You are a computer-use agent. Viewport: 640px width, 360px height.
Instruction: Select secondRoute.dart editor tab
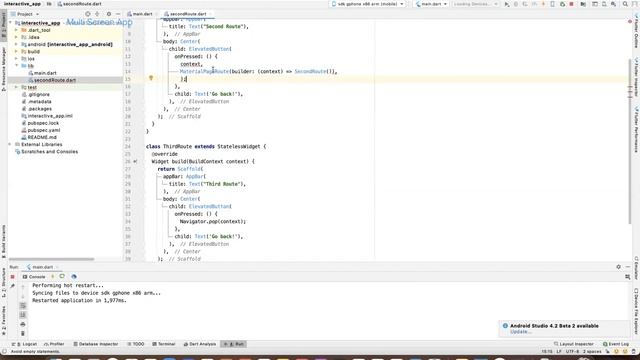tap(188, 14)
